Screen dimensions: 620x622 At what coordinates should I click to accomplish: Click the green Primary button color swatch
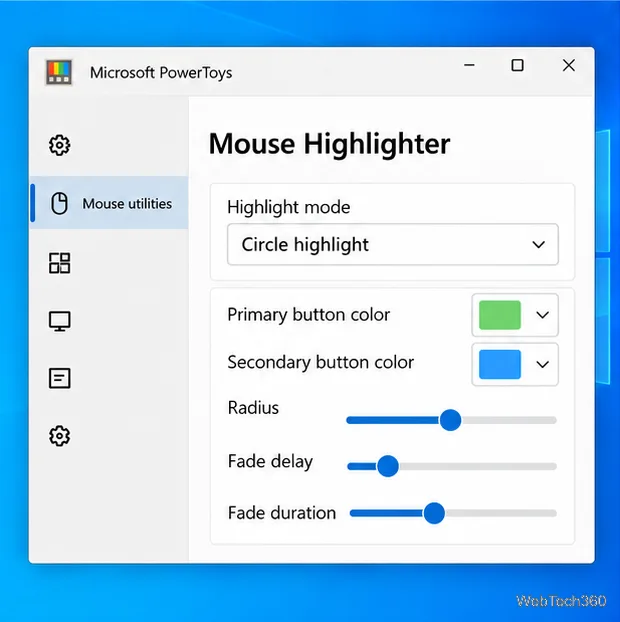point(500,315)
